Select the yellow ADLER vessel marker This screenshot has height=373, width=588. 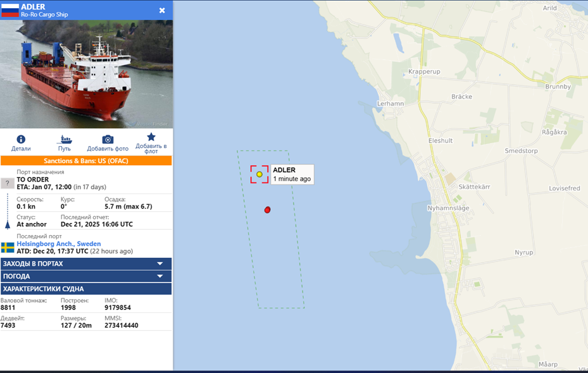click(x=259, y=174)
